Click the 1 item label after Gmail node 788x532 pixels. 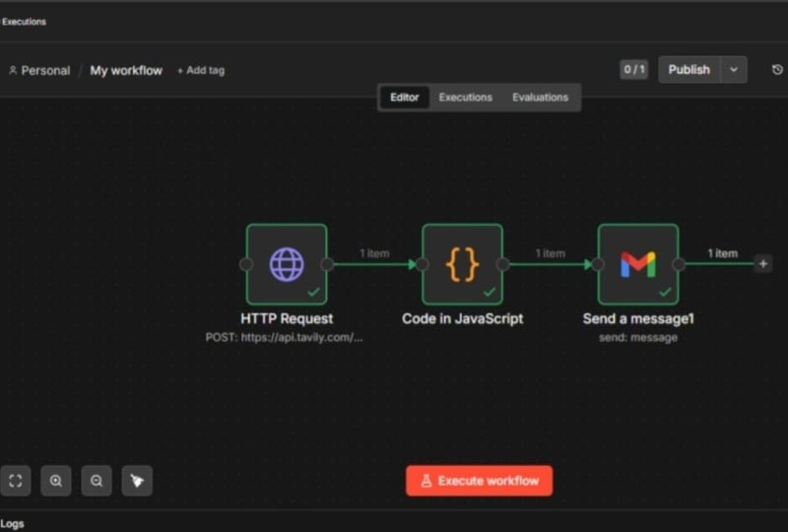pos(723,253)
